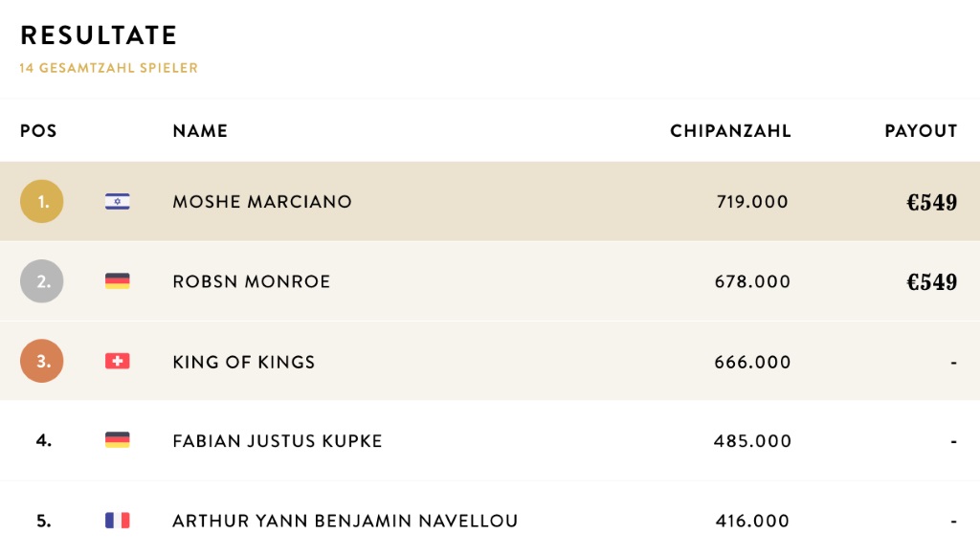980x556 pixels.
Task: Click the Resultate heading
Action: coord(99,35)
